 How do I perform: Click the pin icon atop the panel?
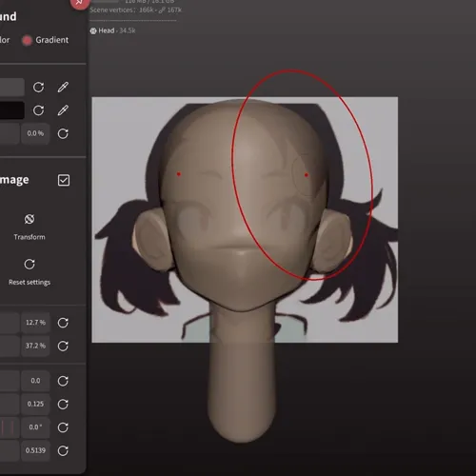79,3
